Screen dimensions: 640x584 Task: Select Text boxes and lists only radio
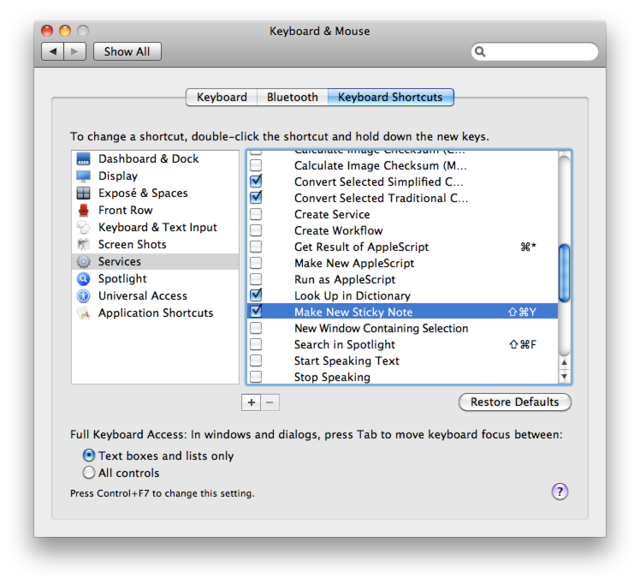[89, 455]
